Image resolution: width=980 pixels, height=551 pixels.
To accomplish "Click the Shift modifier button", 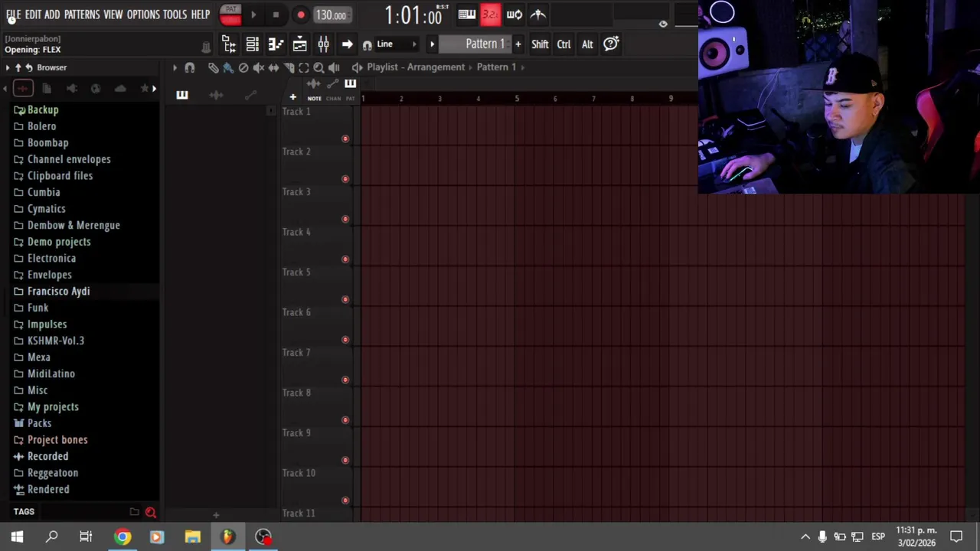I will (x=540, y=44).
